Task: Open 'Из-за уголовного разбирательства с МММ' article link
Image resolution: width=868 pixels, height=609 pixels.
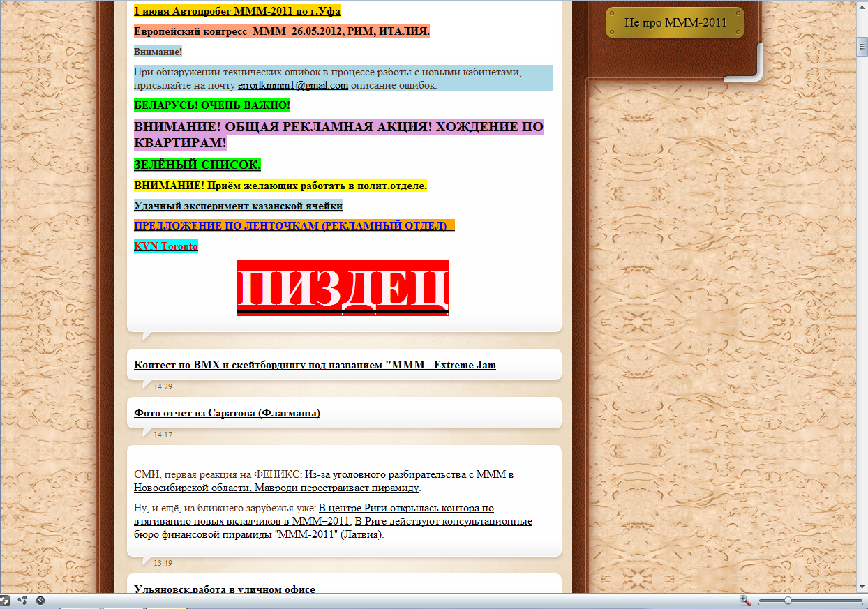Action: [324, 481]
